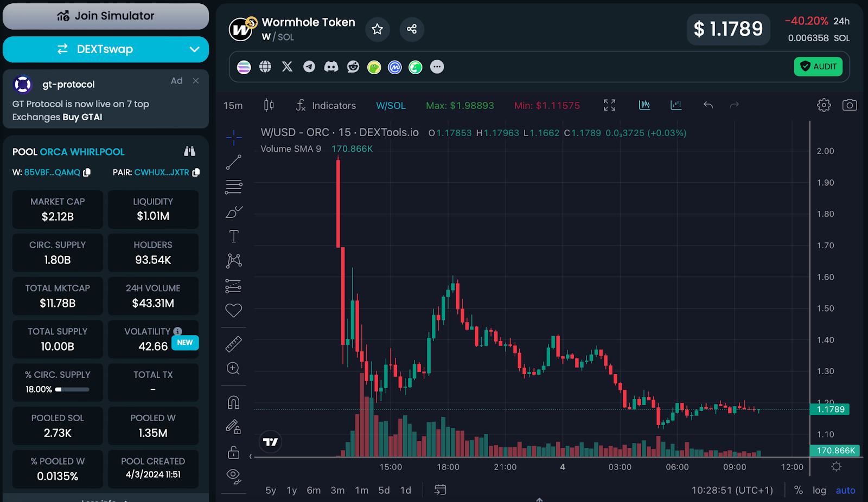Toggle fullscreen chart mode
Viewport: 868px width, 502px height.
tap(610, 105)
